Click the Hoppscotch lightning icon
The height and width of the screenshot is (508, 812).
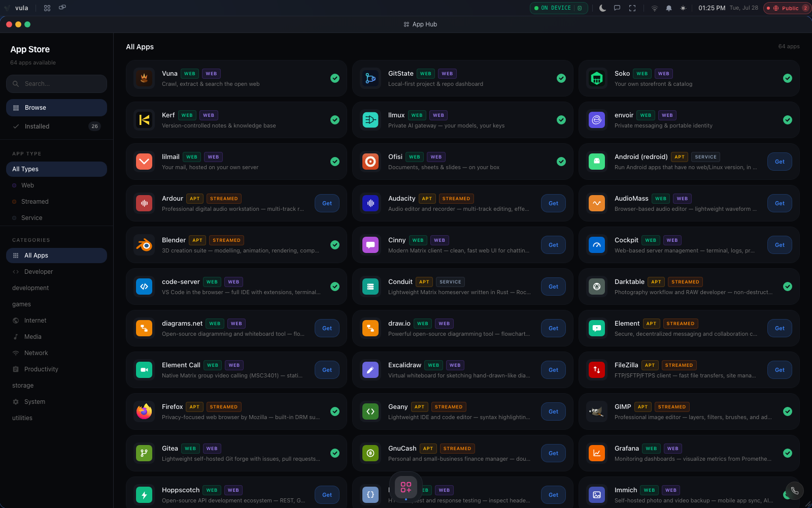coord(144,495)
